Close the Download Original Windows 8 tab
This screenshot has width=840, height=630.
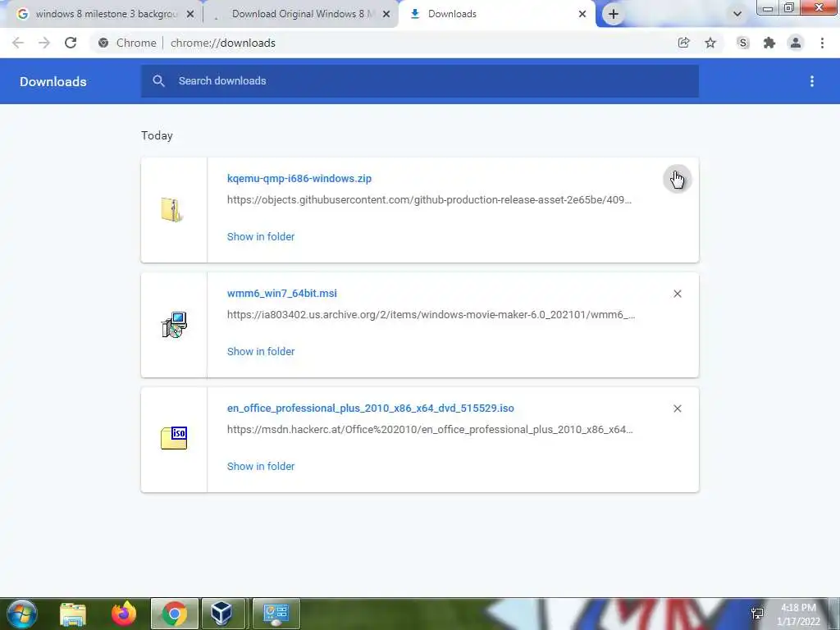(386, 15)
